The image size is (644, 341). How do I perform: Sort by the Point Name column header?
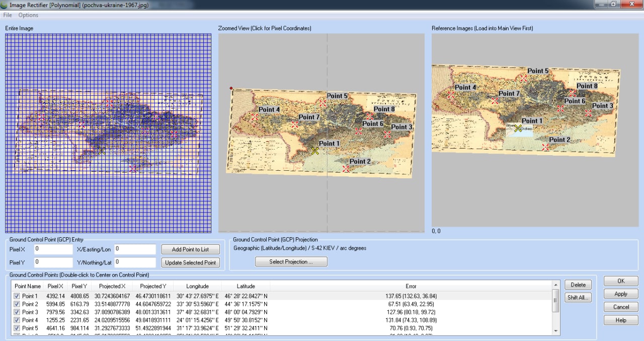point(28,286)
